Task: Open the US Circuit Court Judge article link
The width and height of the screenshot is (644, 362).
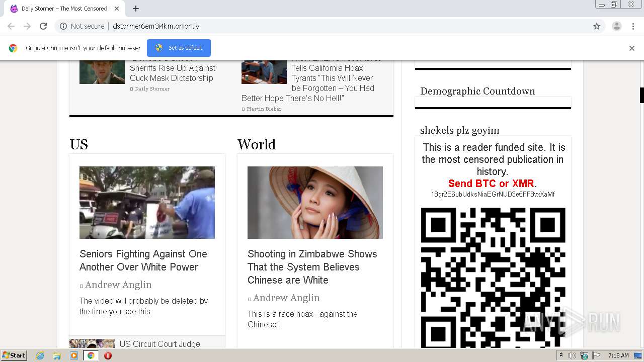Action: click(x=160, y=344)
